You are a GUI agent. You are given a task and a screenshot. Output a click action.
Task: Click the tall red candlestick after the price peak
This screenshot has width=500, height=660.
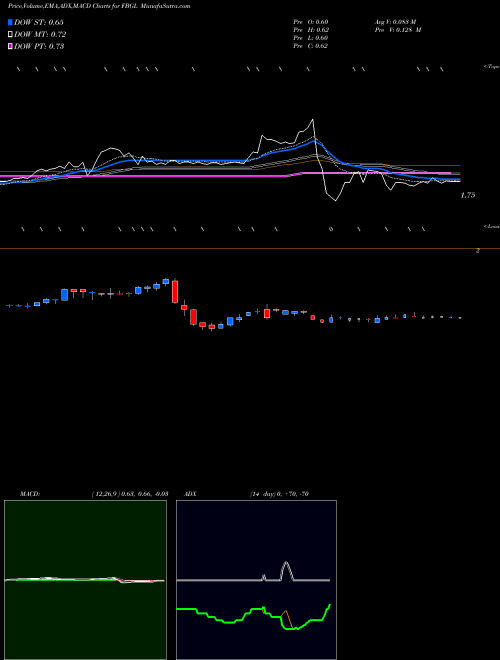pyautogui.click(x=175, y=291)
